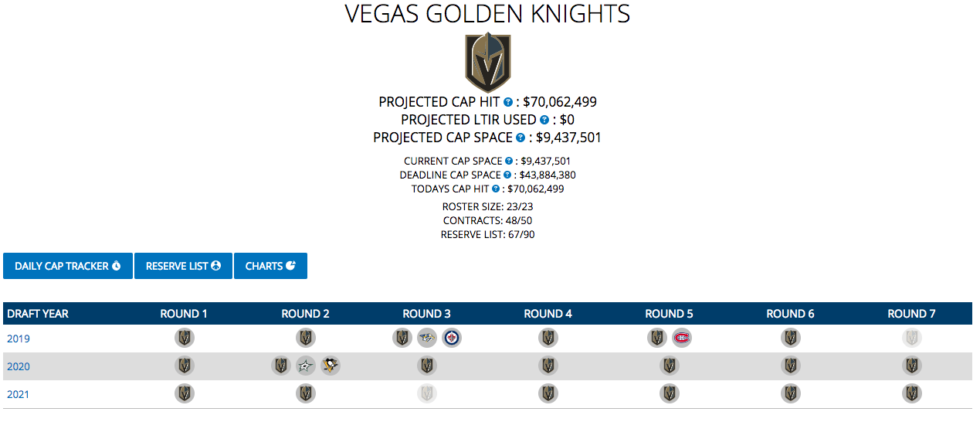
Task: Click Montreal Canadiens pick in 2019 Round 5
Action: pyautogui.click(x=682, y=338)
